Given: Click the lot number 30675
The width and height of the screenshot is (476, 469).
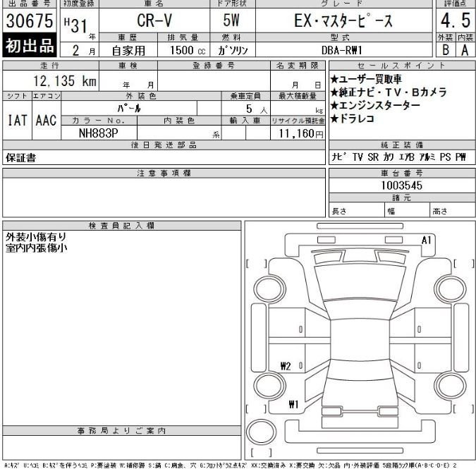Looking at the screenshot, I should pos(30,20).
